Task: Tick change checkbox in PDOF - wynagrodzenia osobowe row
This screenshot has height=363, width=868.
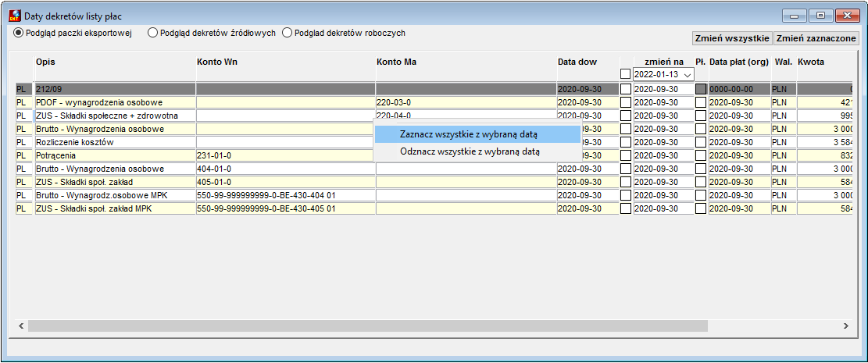Action: pyautogui.click(x=626, y=102)
